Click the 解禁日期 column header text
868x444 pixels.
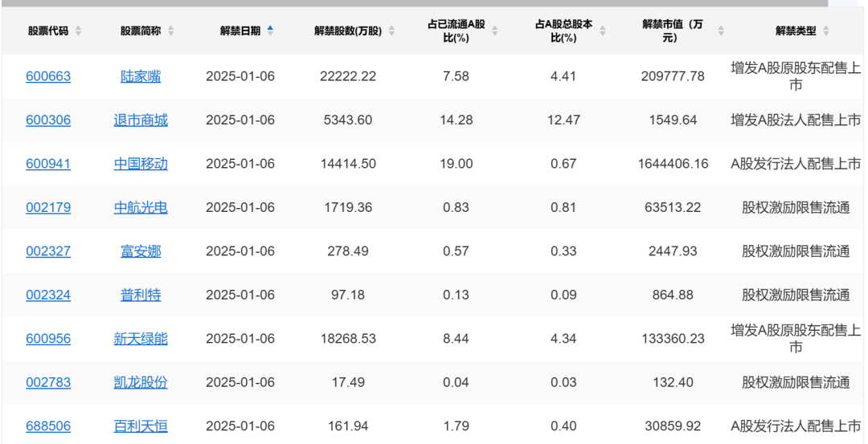[240, 31]
